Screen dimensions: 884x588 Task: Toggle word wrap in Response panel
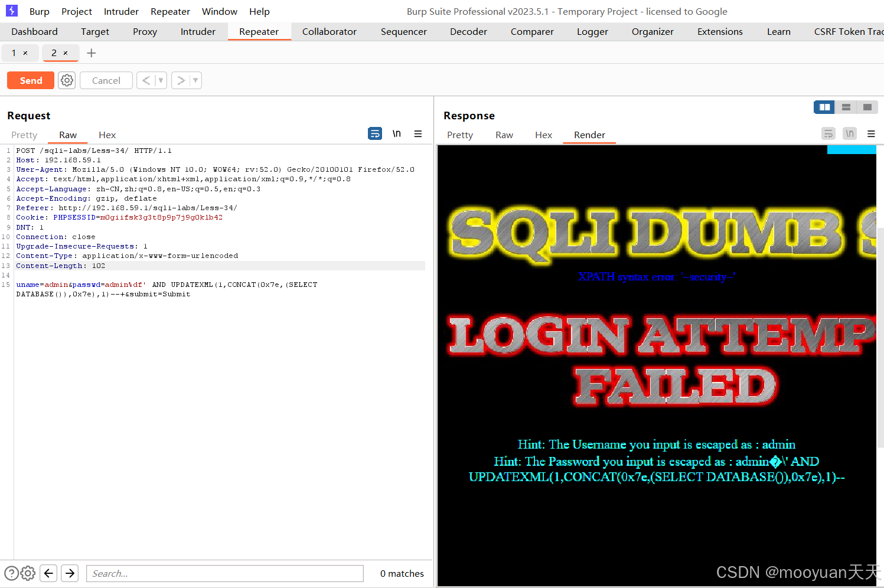(x=828, y=134)
